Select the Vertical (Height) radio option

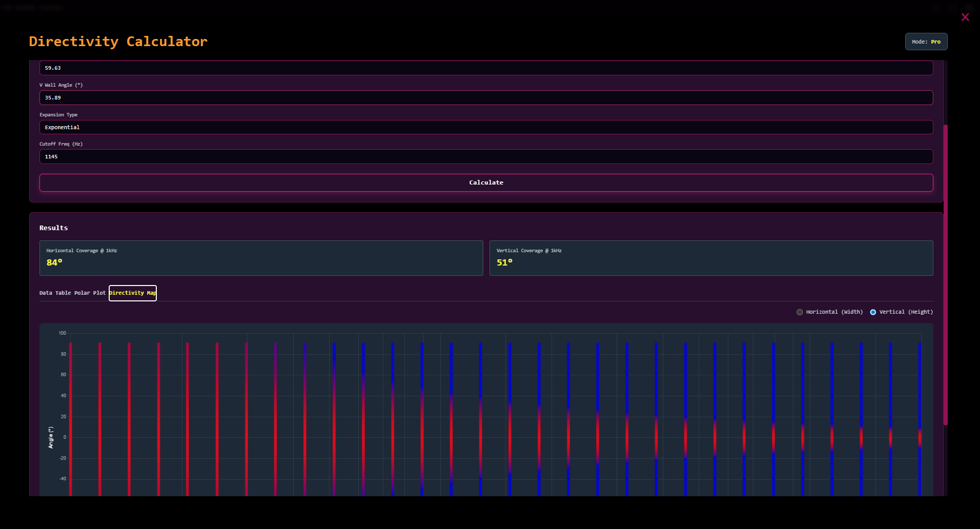point(873,312)
